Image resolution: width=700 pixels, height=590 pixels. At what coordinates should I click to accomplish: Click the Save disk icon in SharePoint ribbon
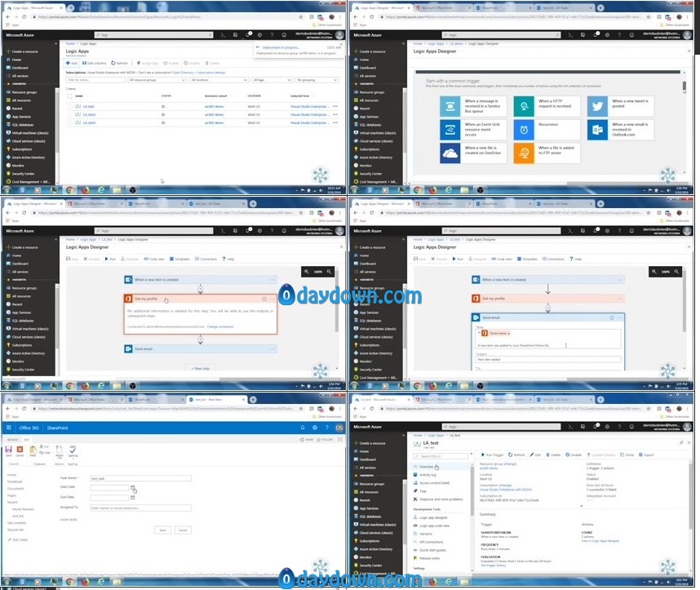pos(8,450)
